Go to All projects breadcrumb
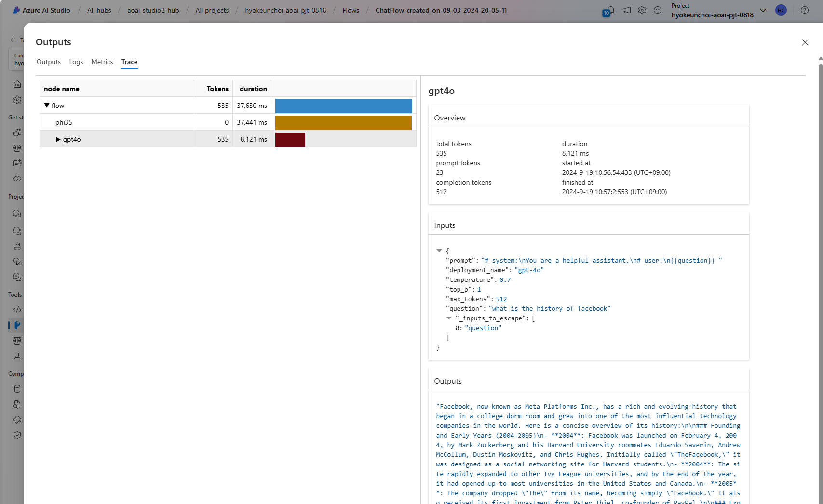 212,10
